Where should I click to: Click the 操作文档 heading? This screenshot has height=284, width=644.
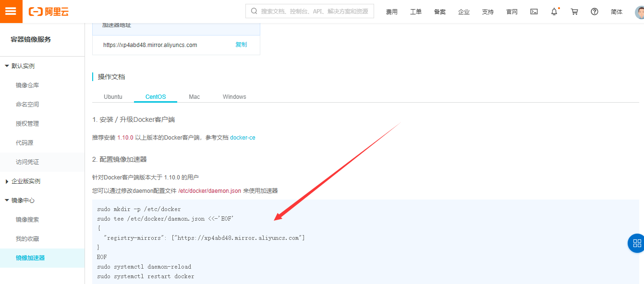click(x=111, y=77)
